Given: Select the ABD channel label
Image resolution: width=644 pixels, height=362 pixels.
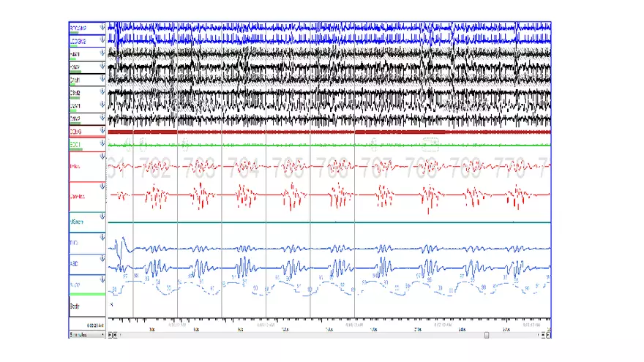Looking at the screenshot, I should pyautogui.click(x=74, y=264).
